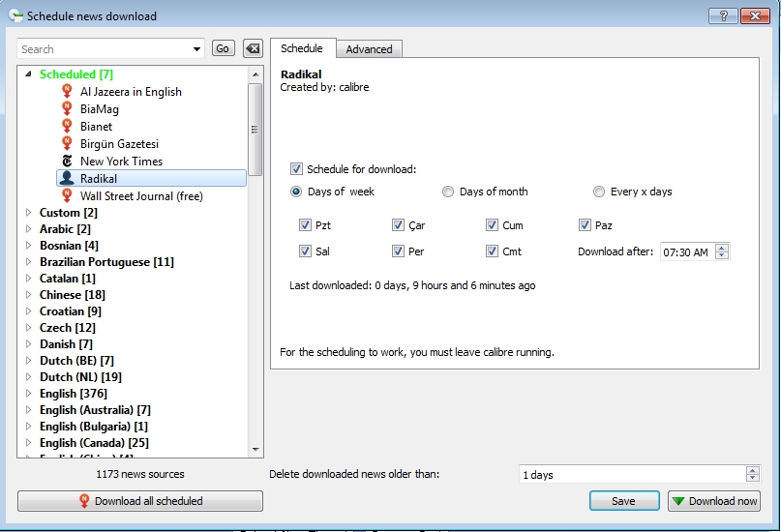Click the Go search button
This screenshot has width=781, height=532.
223,48
